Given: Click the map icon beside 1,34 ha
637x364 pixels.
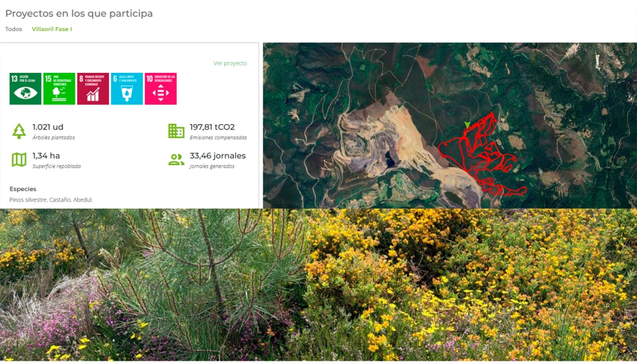Looking at the screenshot, I should (19, 160).
